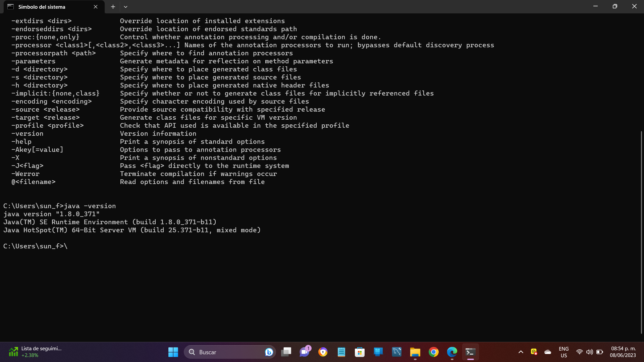This screenshot has height=362, width=644.
Task: Check the battery status icon
Action: 600,352
